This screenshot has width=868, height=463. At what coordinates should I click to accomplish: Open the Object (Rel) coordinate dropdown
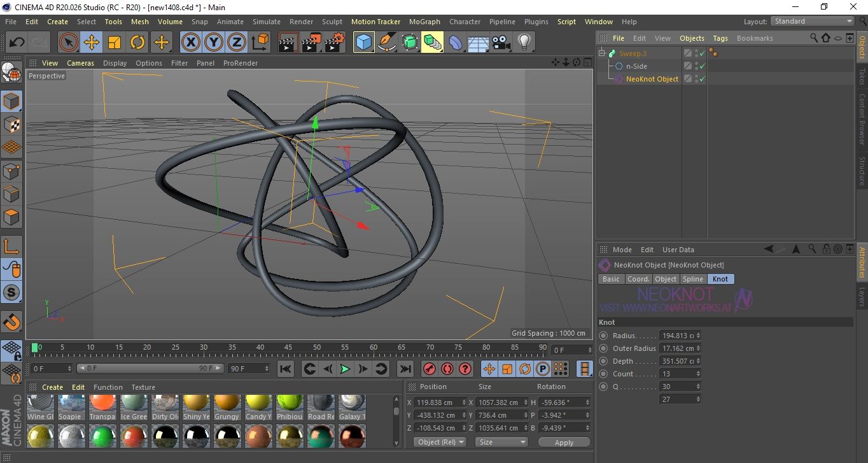pyautogui.click(x=440, y=442)
